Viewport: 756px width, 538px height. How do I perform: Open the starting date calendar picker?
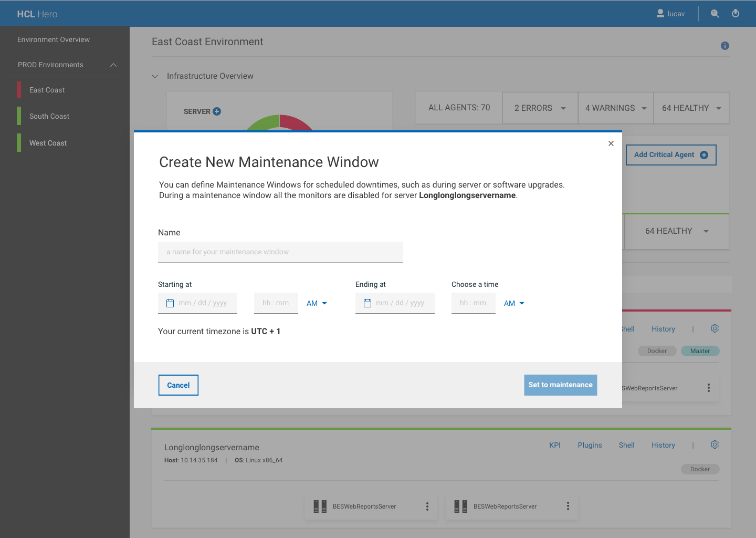pyautogui.click(x=170, y=303)
